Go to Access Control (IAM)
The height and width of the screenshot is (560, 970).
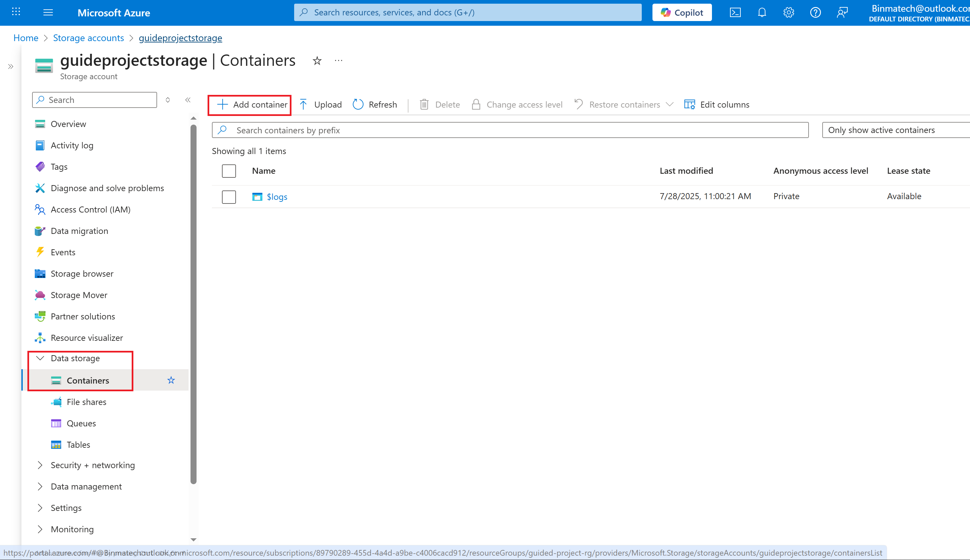(91, 209)
